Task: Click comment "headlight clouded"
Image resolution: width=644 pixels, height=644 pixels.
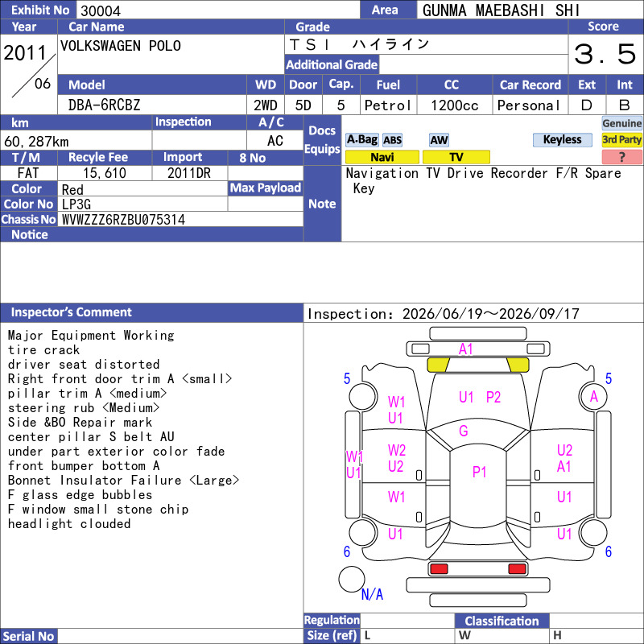Action: (x=69, y=524)
